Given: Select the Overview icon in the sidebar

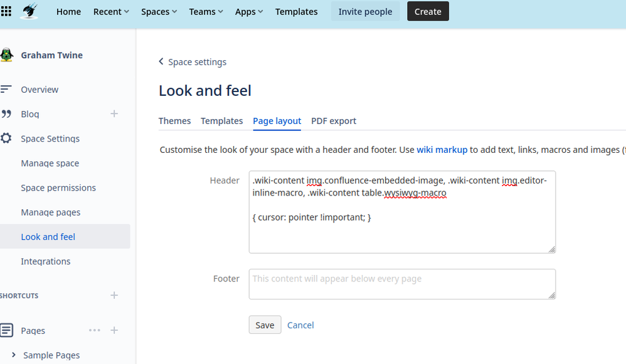Looking at the screenshot, I should 8,89.
